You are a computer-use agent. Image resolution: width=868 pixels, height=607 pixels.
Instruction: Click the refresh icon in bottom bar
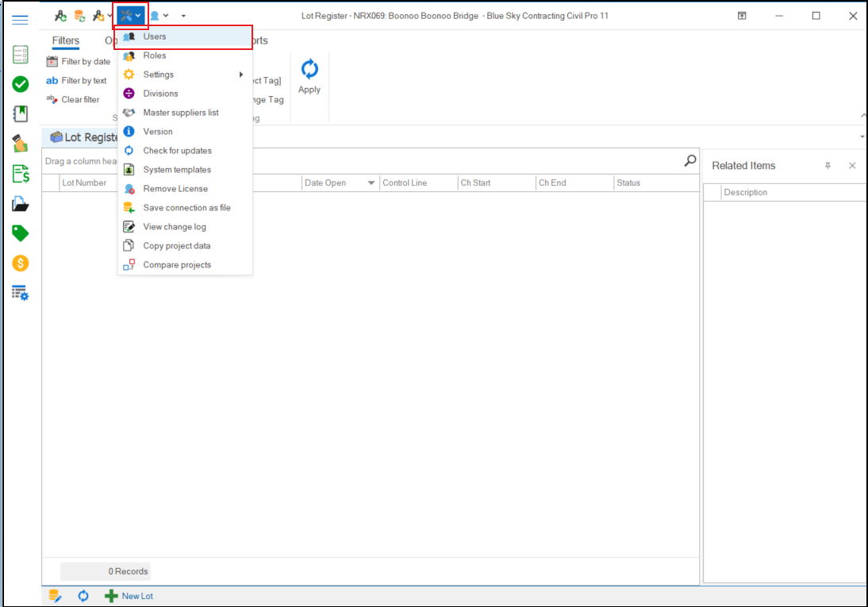point(83,596)
